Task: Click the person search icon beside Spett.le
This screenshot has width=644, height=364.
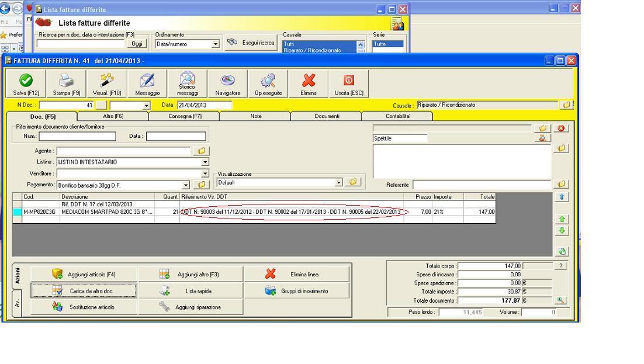Action: (542, 138)
